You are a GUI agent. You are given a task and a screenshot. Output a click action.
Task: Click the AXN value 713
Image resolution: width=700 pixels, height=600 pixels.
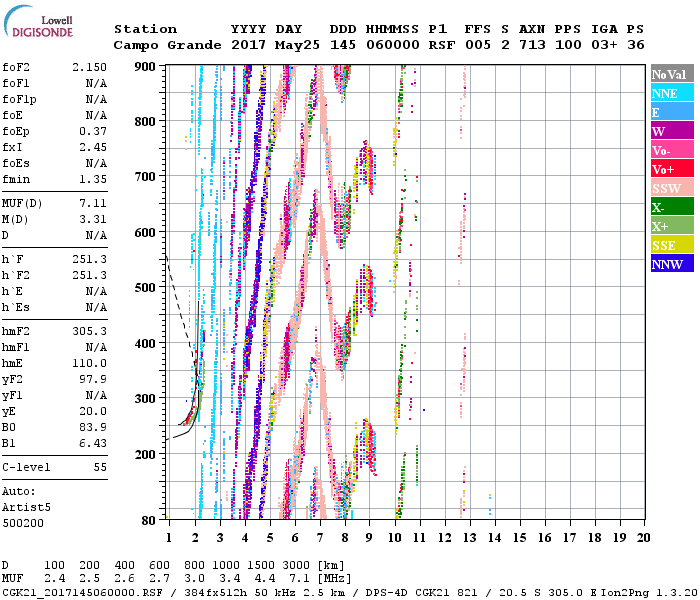tap(532, 45)
